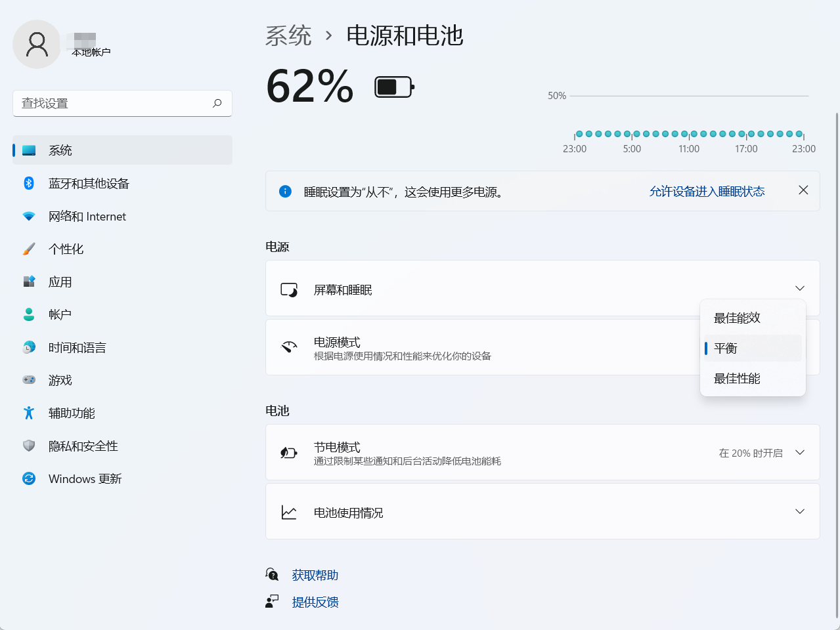
Task: Select 最佳能效 power mode option
Action: point(737,318)
